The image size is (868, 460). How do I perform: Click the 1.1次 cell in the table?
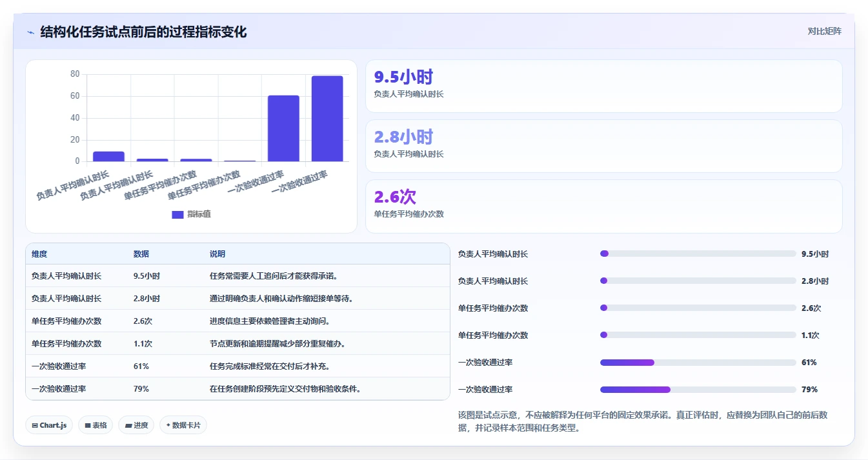point(143,344)
